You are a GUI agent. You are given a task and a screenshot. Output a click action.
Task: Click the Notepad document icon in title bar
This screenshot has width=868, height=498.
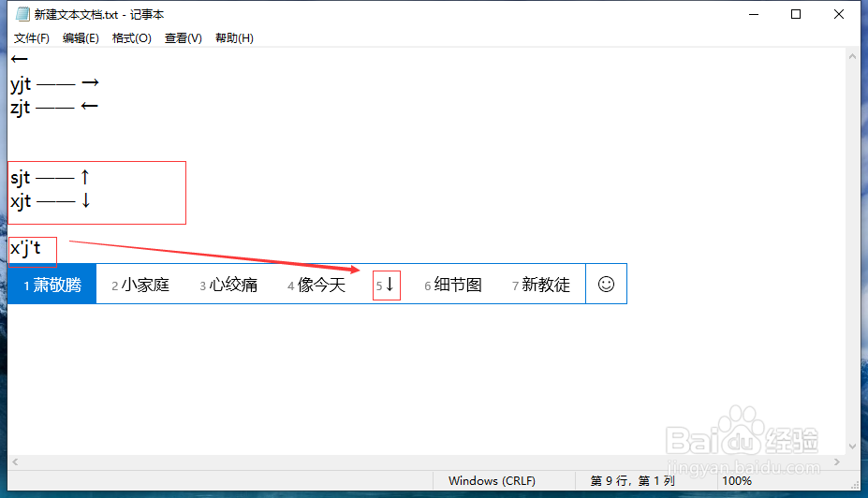[22, 14]
